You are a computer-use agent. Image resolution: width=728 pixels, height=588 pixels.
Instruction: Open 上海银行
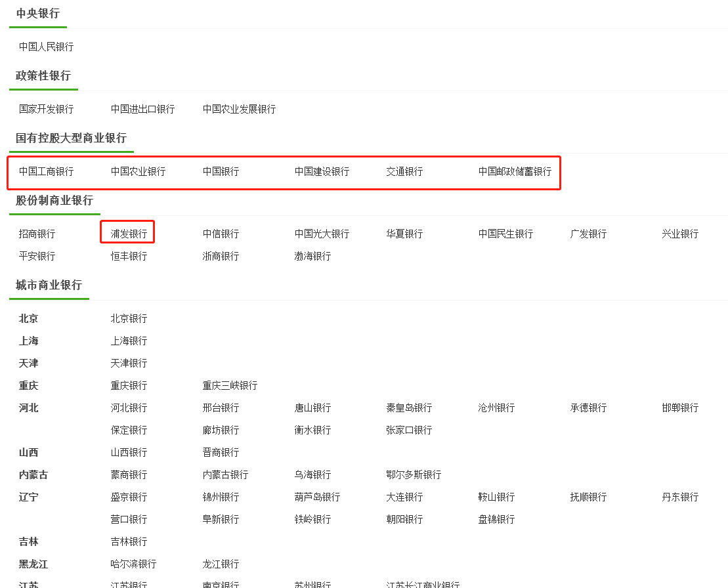[129, 341]
